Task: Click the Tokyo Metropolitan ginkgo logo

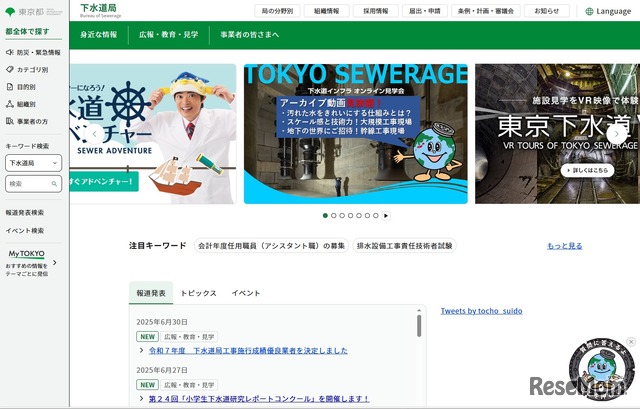Action: pyautogui.click(x=10, y=12)
